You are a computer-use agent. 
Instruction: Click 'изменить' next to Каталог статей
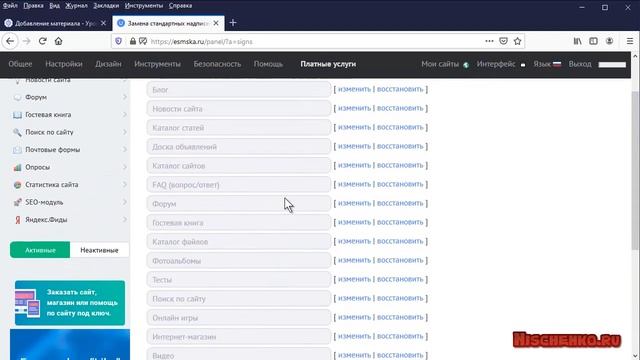point(354,127)
